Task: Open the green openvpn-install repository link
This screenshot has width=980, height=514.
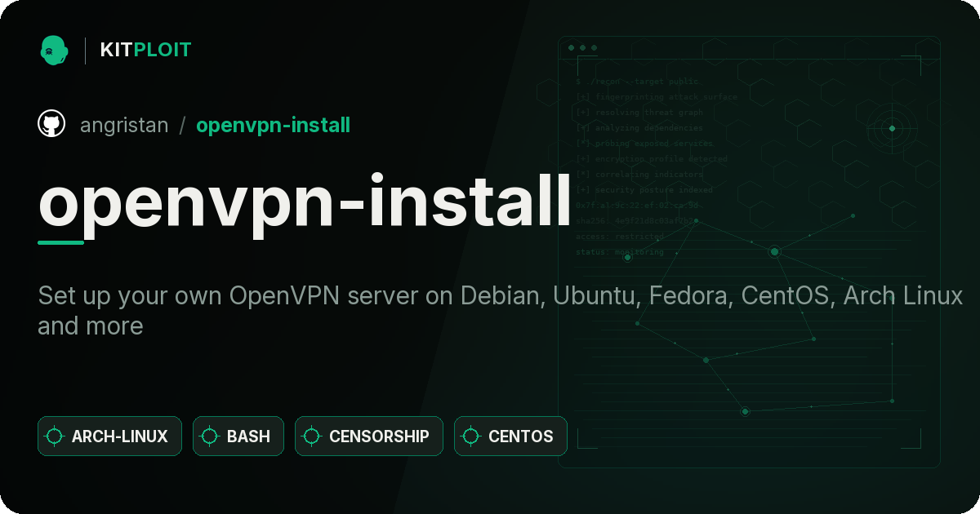Action: pyautogui.click(x=273, y=126)
